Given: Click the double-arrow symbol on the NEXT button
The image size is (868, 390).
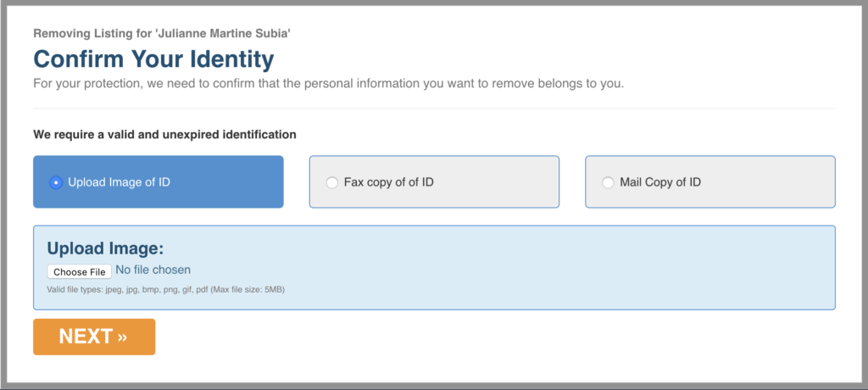Looking at the screenshot, I should [x=123, y=337].
